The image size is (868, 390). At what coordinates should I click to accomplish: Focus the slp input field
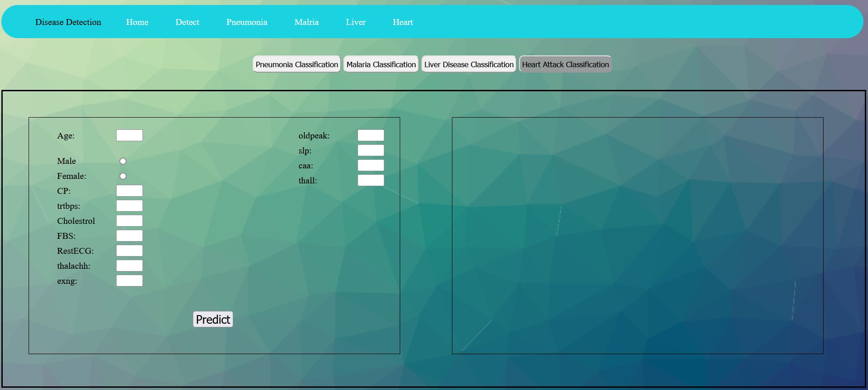click(x=371, y=150)
